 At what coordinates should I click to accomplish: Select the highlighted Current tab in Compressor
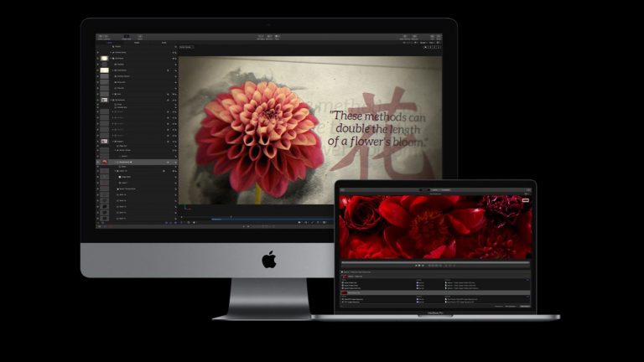coord(424,189)
